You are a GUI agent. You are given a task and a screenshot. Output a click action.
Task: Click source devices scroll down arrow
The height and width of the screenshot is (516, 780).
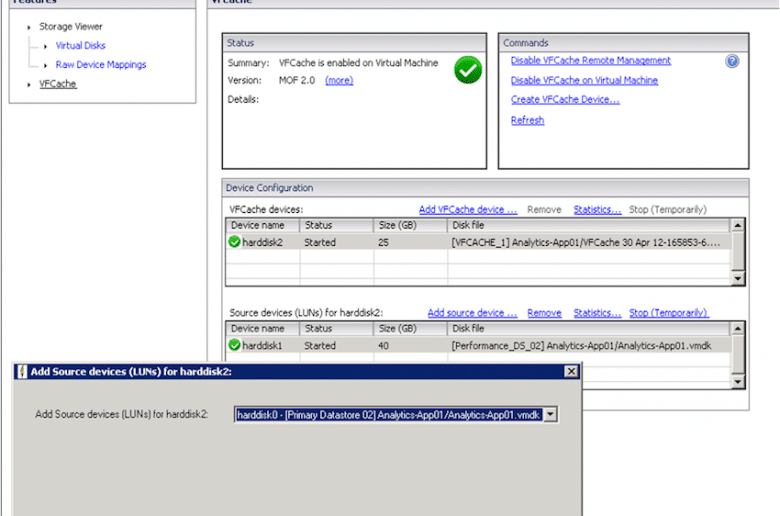[x=738, y=382]
